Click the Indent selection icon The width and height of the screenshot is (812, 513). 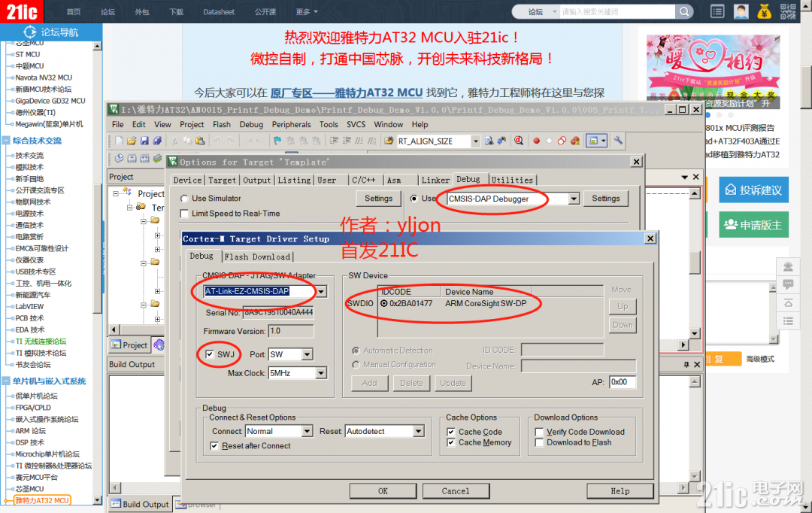pyautogui.click(x=334, y=141)
